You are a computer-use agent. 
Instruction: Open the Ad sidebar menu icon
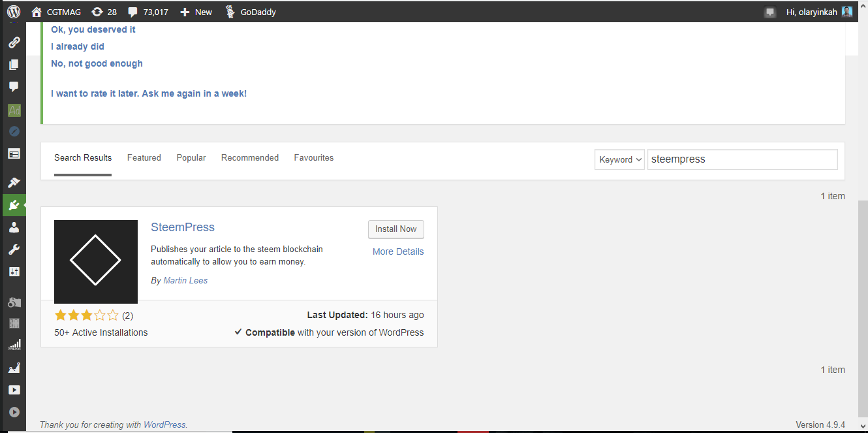14,110
